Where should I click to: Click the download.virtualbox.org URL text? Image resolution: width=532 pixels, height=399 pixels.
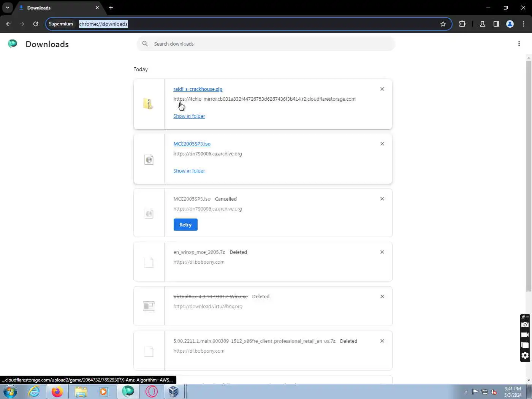[208, 306]
